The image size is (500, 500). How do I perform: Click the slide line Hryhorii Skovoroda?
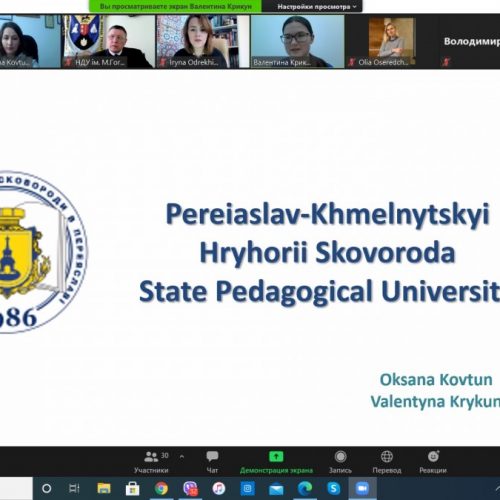tap(327, 253)
